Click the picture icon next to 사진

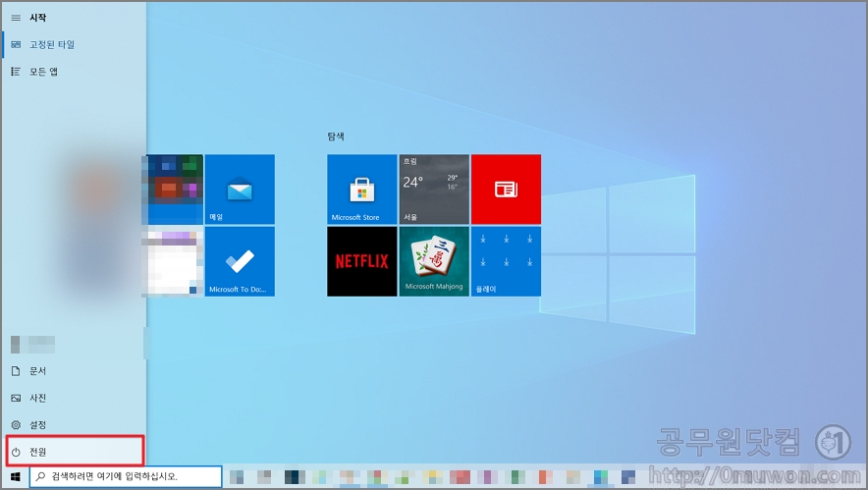click(x=16, y=398)
